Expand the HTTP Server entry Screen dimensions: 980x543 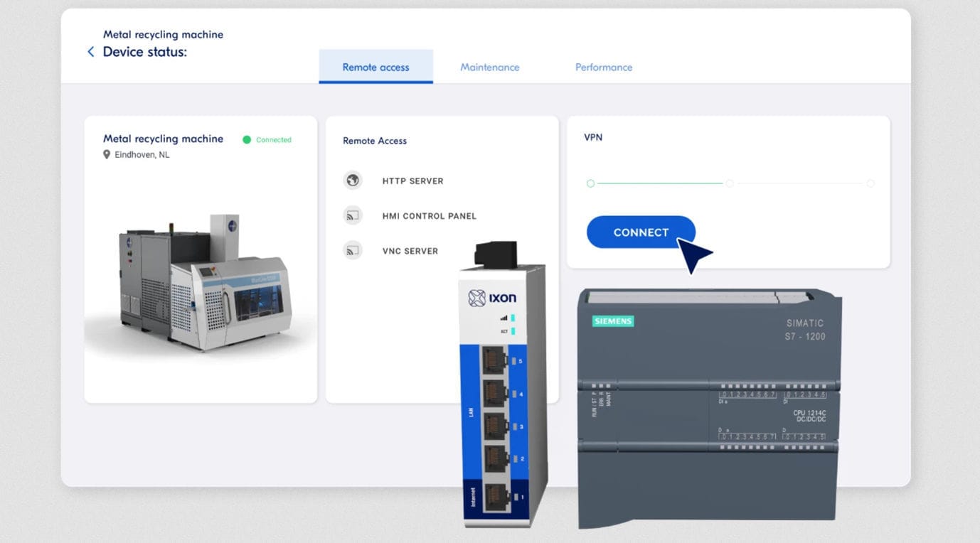coord(412,181)
